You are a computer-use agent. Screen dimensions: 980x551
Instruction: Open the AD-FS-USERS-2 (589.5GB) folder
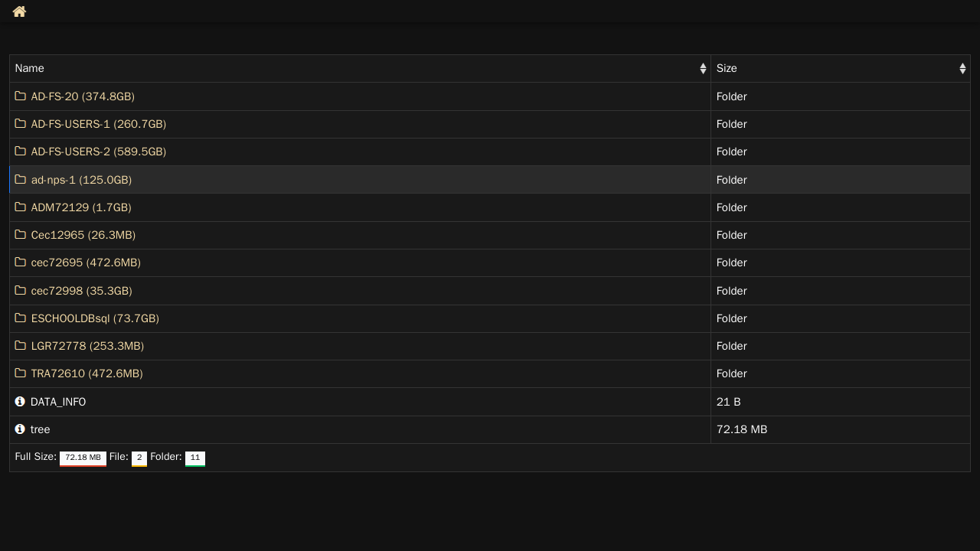pos(99,152)
